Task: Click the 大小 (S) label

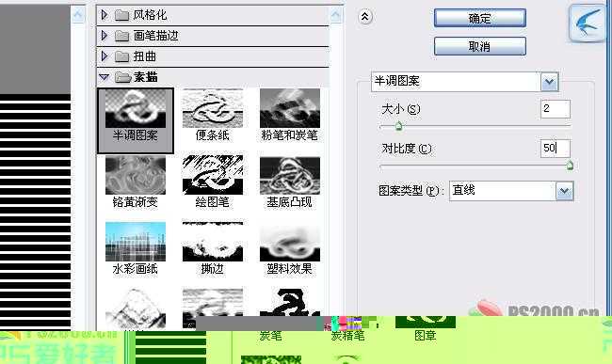Action: [401, 109]
